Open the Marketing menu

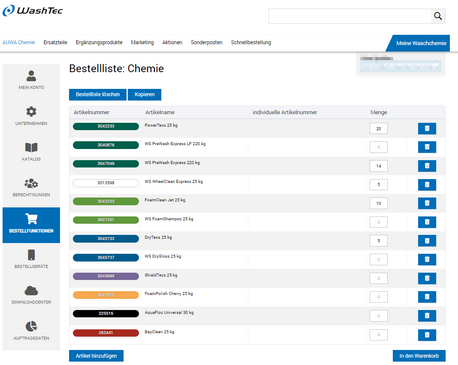142,42
